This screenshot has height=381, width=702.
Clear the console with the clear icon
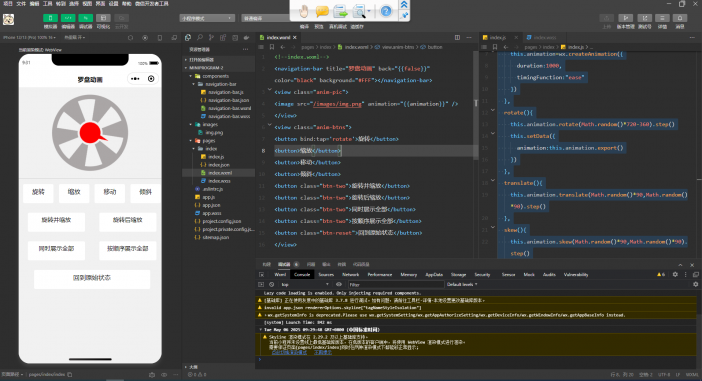point(271,285)
